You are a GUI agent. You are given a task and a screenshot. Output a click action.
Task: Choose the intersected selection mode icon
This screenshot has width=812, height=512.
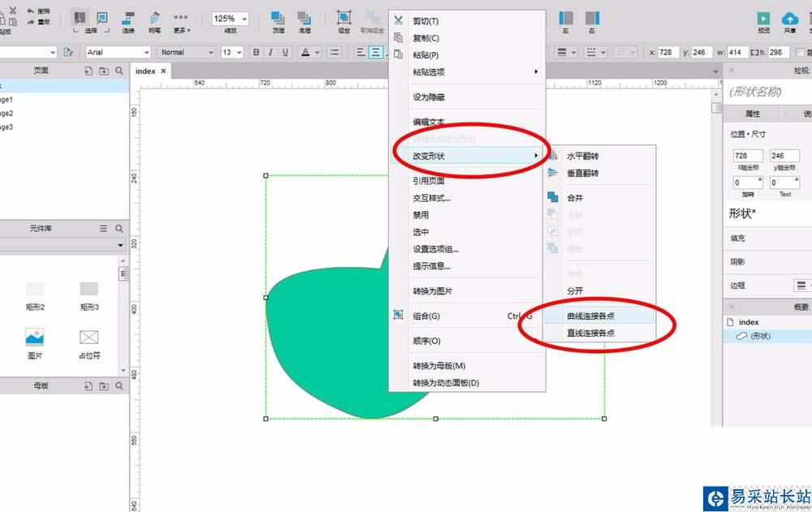80,18
